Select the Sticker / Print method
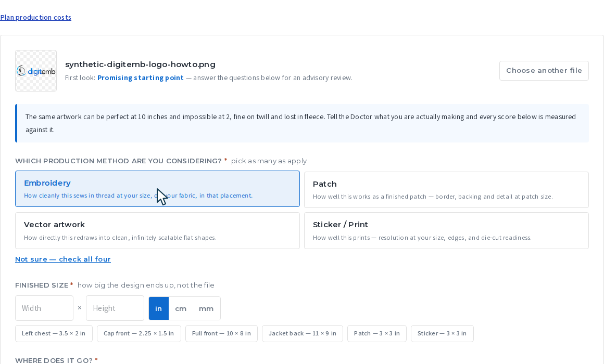Screen dimensions: 604x364 point(446,230)
